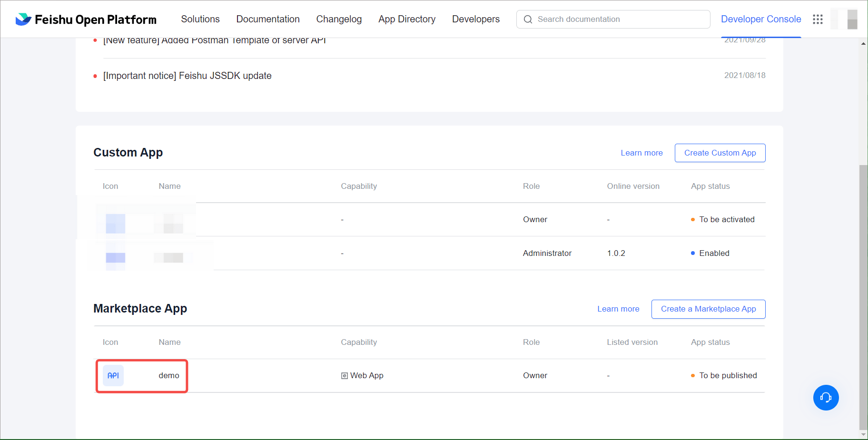The height and width of the screenshot is (440, 868).
Task: Click the user avatar in the top-right corner
Action: pos(844,19)
